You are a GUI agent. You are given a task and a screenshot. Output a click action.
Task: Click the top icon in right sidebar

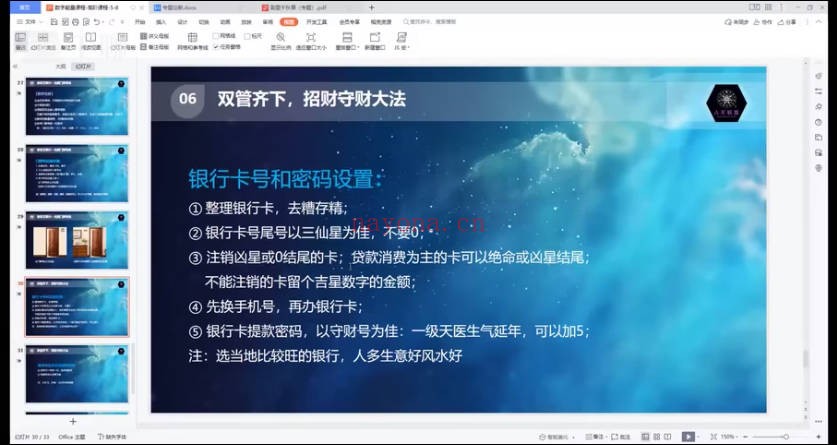pyautogui.click(x=818, y=76)
